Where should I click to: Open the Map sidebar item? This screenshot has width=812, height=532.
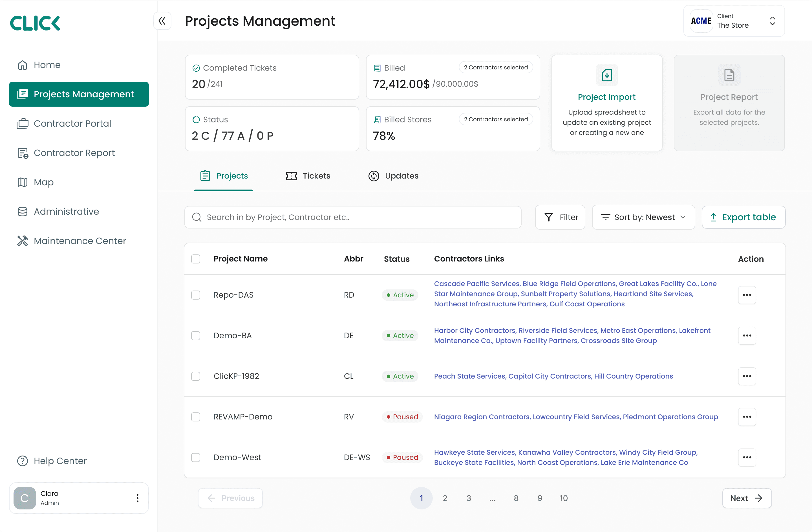(44, 182)
